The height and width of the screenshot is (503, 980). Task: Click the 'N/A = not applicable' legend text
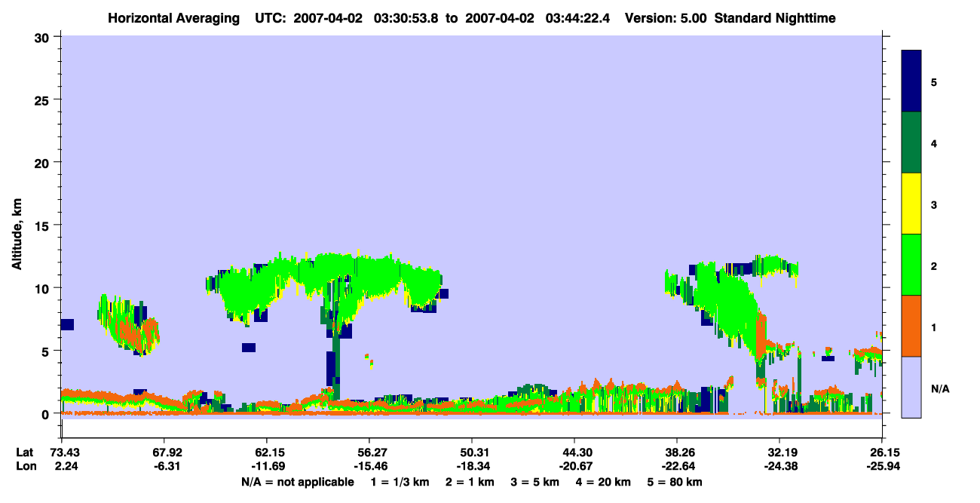pyautogui.click(x=298, y=481)
